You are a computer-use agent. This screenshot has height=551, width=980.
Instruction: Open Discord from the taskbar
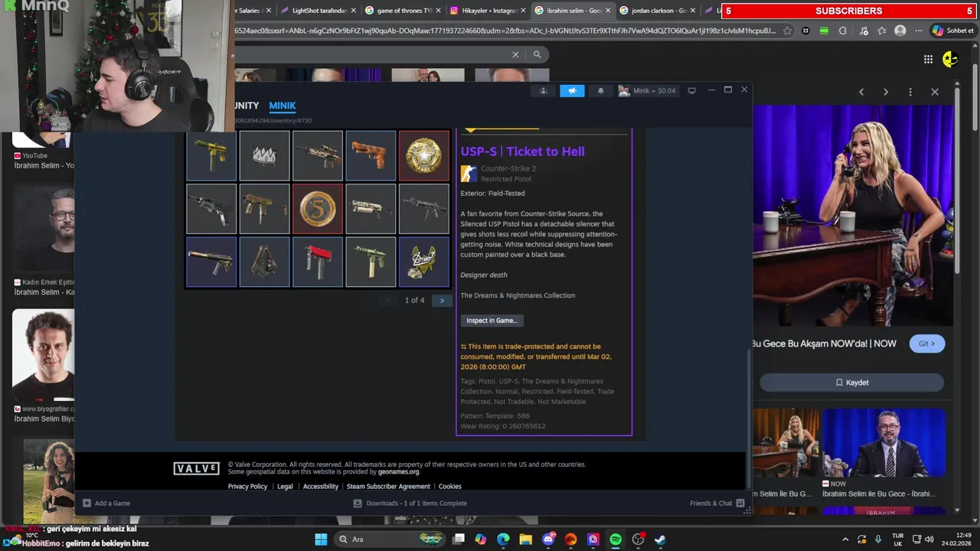(x=548, y=539)
